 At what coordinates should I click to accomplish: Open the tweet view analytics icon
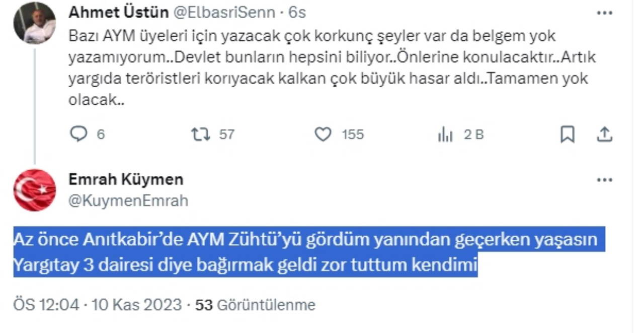coord(445,135)
